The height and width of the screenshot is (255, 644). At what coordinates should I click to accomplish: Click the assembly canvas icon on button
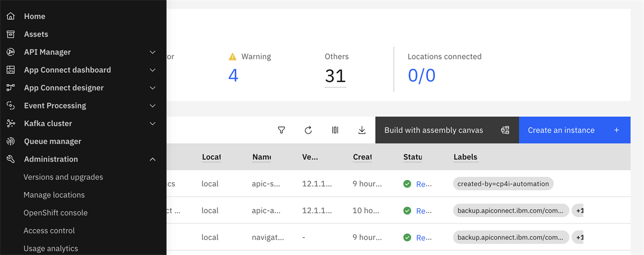point(505,130)
